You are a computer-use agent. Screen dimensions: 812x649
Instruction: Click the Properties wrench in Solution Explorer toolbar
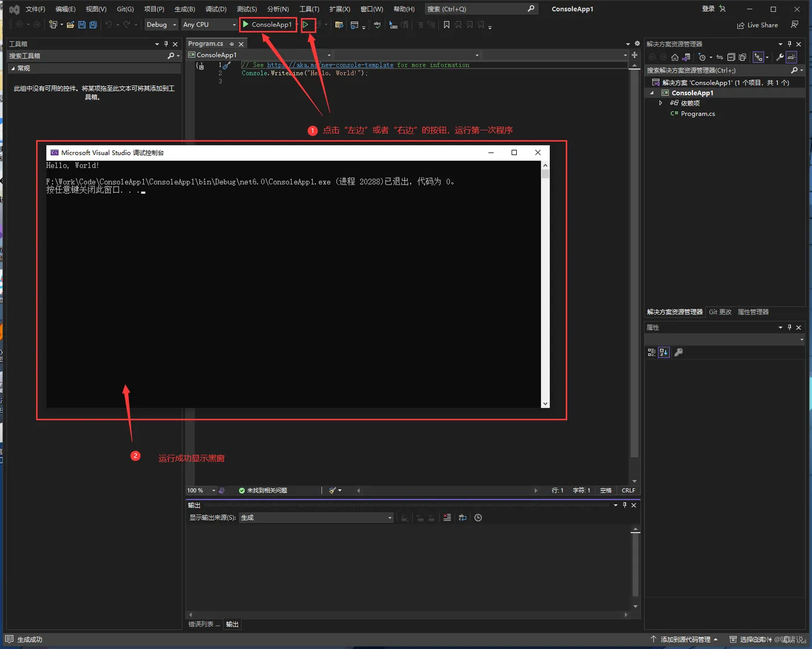click(780, 57)
